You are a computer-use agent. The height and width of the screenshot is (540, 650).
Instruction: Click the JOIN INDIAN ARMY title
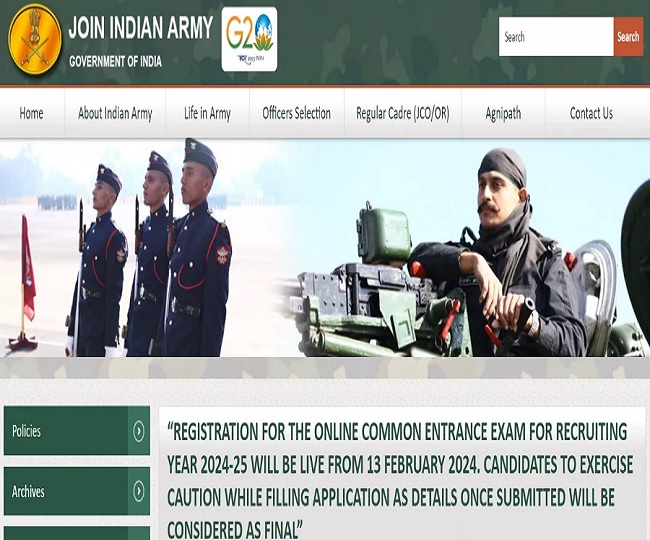click(140, 28)
